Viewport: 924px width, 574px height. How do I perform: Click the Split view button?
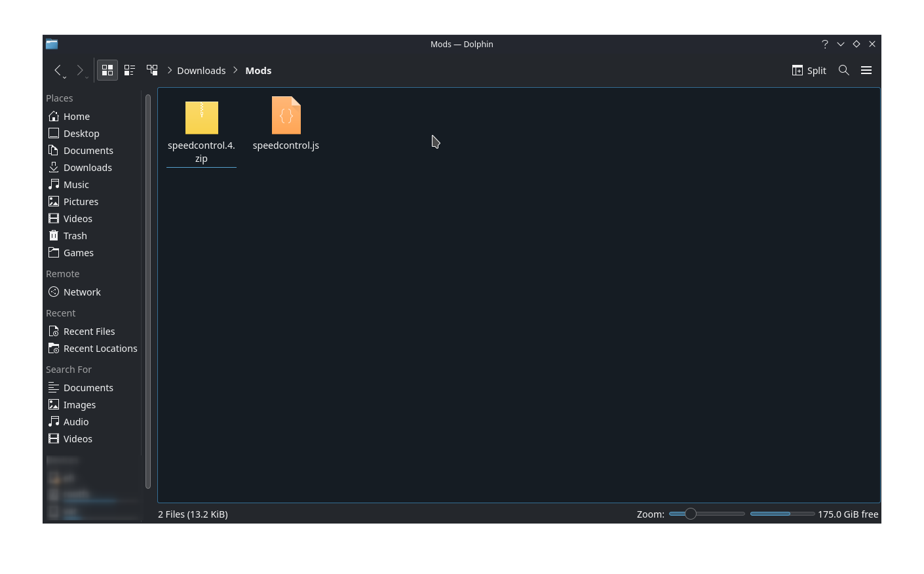coord(809,70)
